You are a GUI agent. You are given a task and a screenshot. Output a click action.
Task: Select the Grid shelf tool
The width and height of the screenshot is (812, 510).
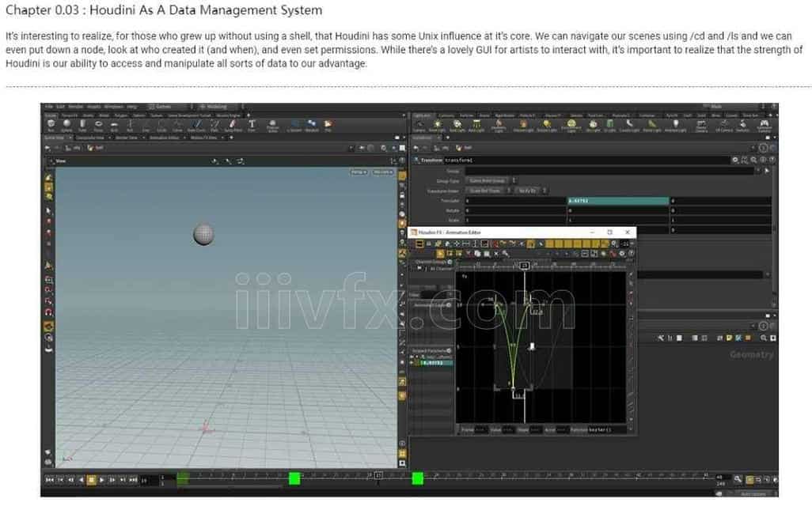(x=115, y=125)
